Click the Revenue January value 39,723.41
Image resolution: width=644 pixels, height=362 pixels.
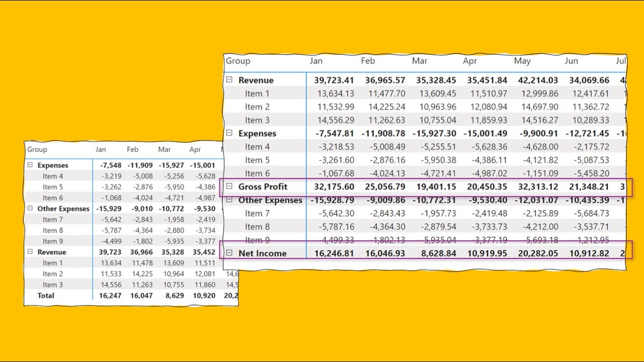tap(334, 80)
